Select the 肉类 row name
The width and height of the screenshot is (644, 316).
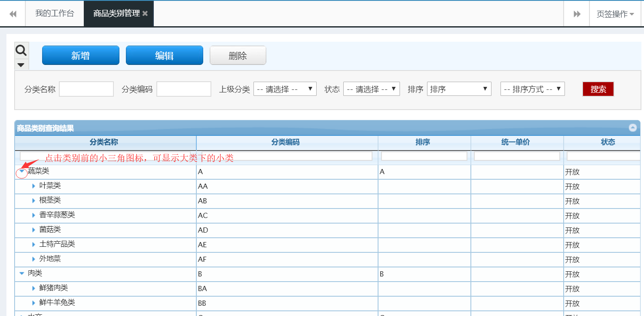point(35,273)
